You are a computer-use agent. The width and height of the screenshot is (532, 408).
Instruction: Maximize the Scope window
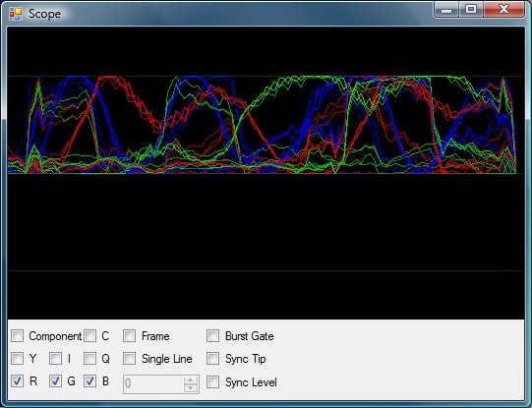471,9
